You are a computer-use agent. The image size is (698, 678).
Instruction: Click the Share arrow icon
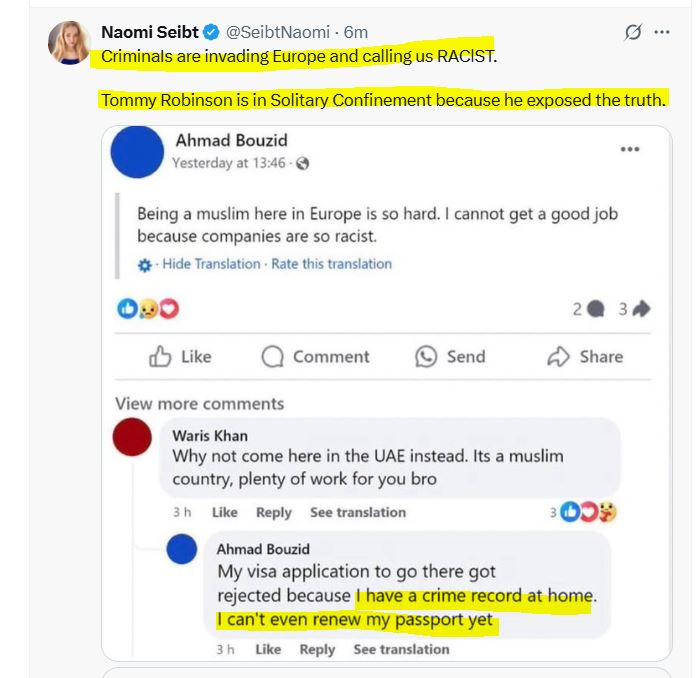click(x=558, y=357)
